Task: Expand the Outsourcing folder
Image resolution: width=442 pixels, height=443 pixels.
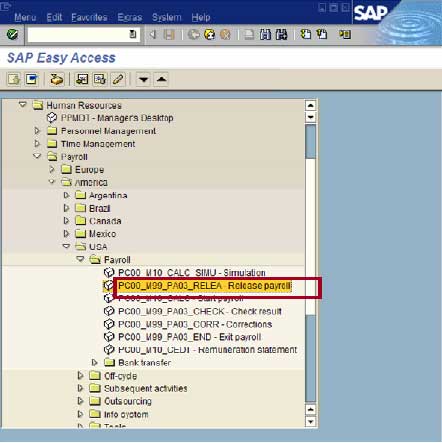Action: click(x=80, y=401)
